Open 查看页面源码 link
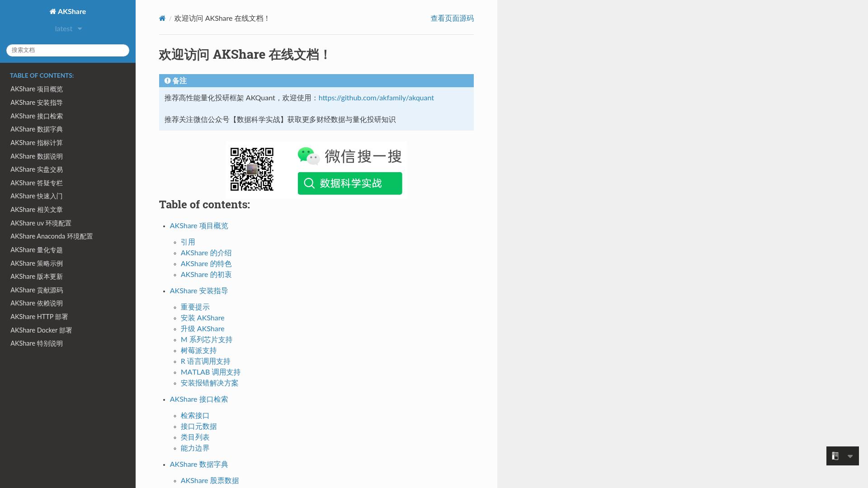Viewport: 868px width, 488px height. pos(452,19)
